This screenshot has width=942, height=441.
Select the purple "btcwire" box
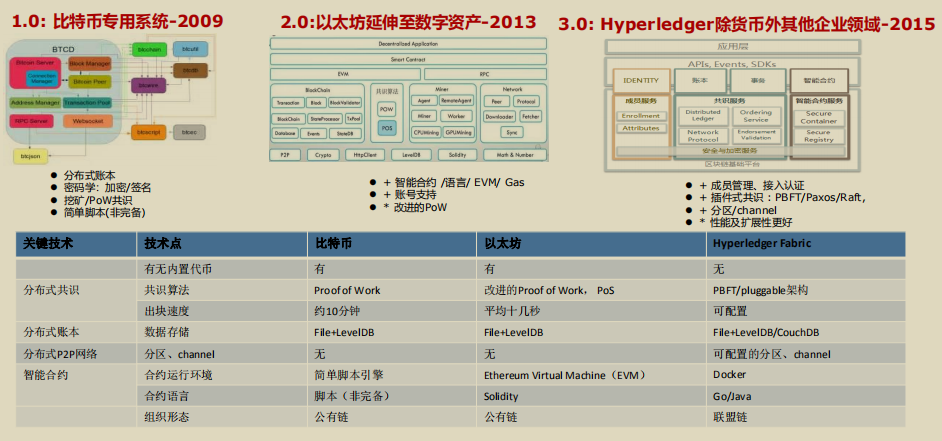[x=148, y=85]
